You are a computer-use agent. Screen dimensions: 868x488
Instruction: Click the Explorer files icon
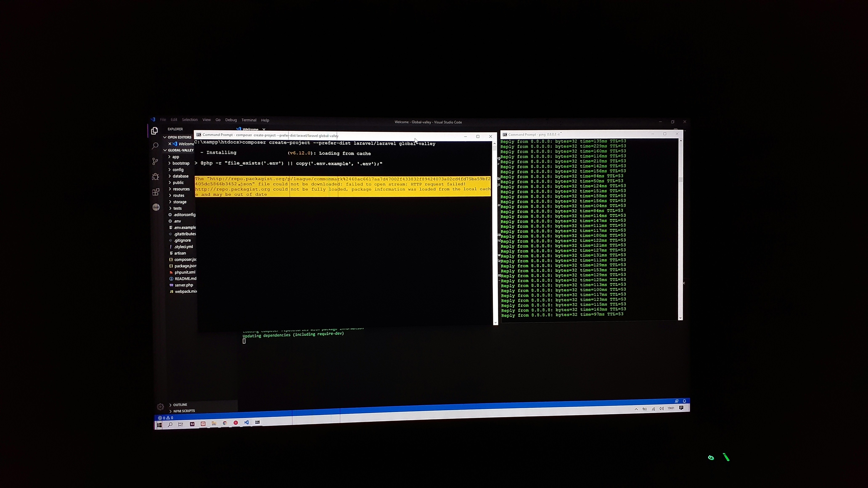(155, 131)
